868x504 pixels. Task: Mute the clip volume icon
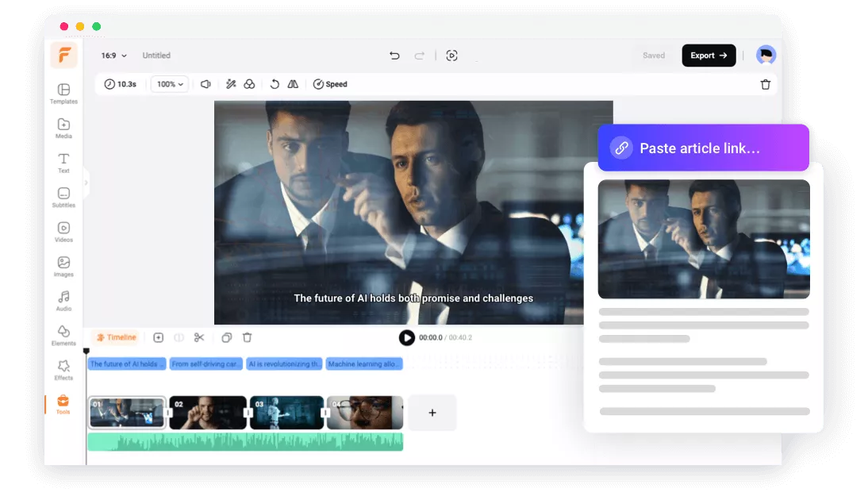tap(205, 84)
